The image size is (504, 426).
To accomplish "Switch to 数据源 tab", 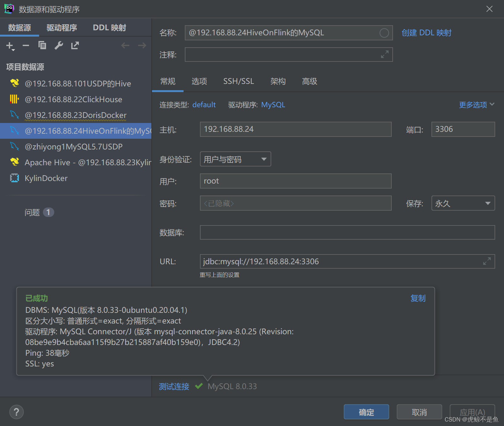I will click(x=20, y=28).
